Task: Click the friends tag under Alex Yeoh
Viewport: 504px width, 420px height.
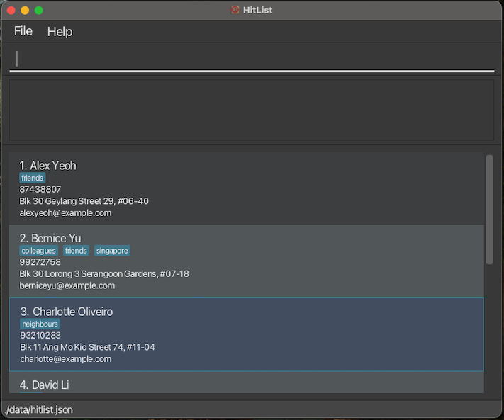Action: 33,178
